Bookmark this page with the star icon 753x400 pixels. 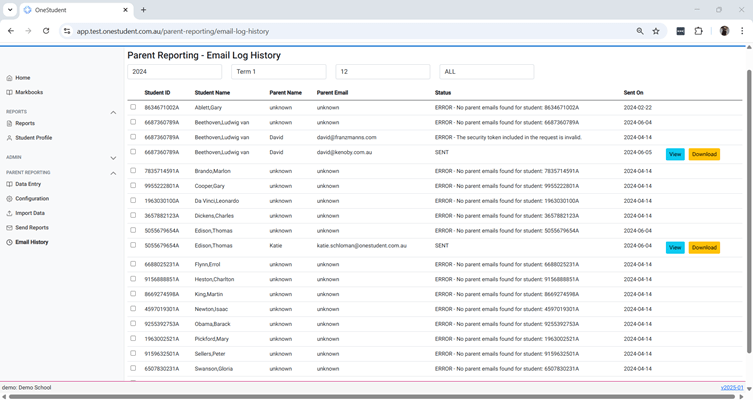656,31
